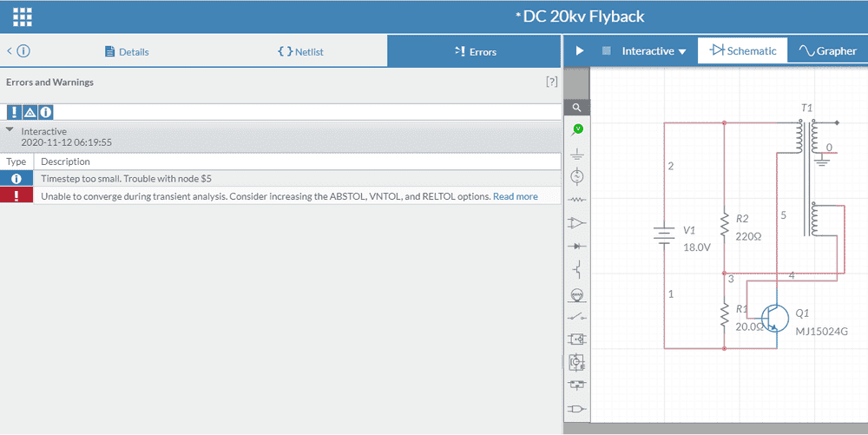868x435 pixels.
Task: Toggle the errors filter
Action: (x=14, y=112)
